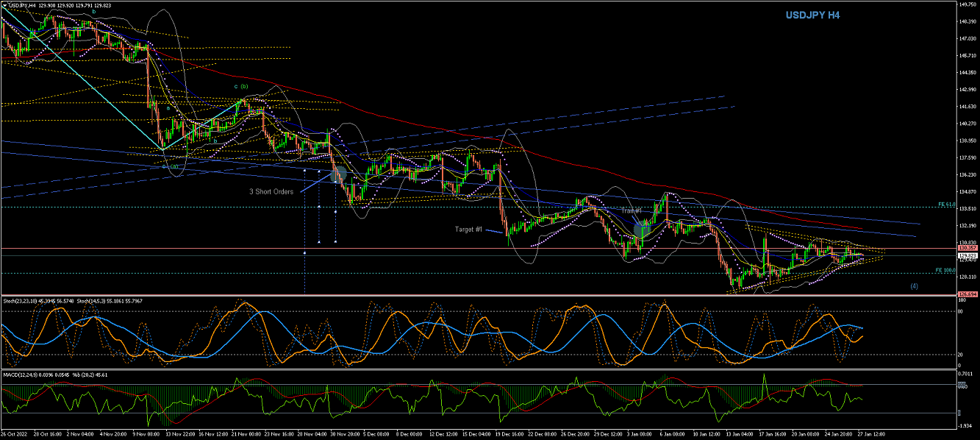Click the current price 129.823 label
This screenshot has width=980, height=440.
(965, 256)
